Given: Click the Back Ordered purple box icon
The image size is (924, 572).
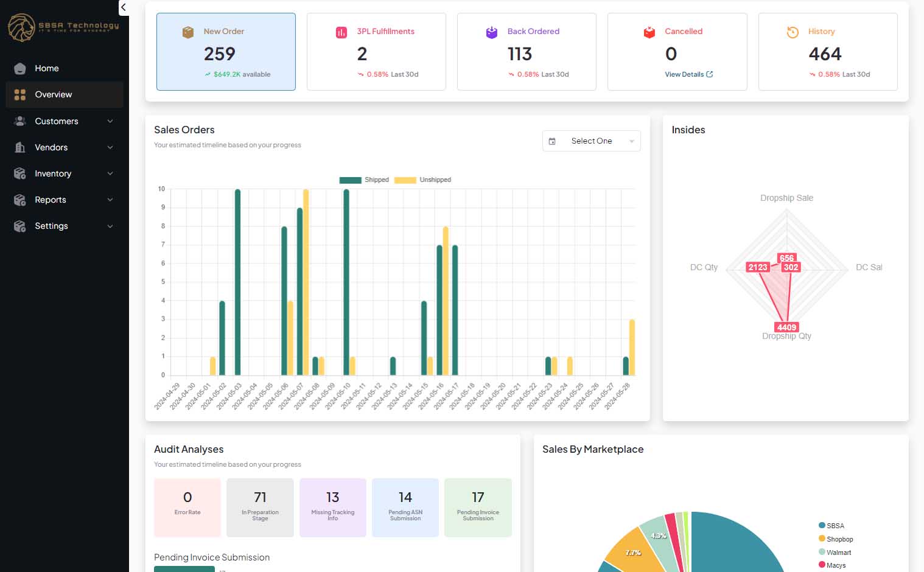Looking at the screenshot, I should [492, 32].
